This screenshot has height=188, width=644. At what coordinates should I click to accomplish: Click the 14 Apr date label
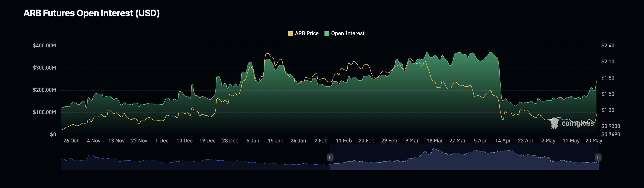tap(503, 141)
